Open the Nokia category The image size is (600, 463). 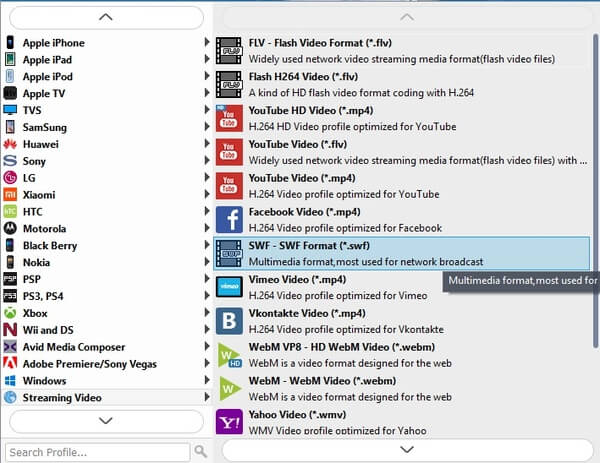107,262
